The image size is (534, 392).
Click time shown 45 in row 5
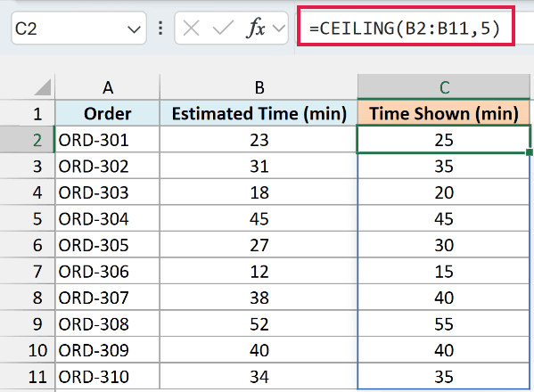tap(444, 218)
